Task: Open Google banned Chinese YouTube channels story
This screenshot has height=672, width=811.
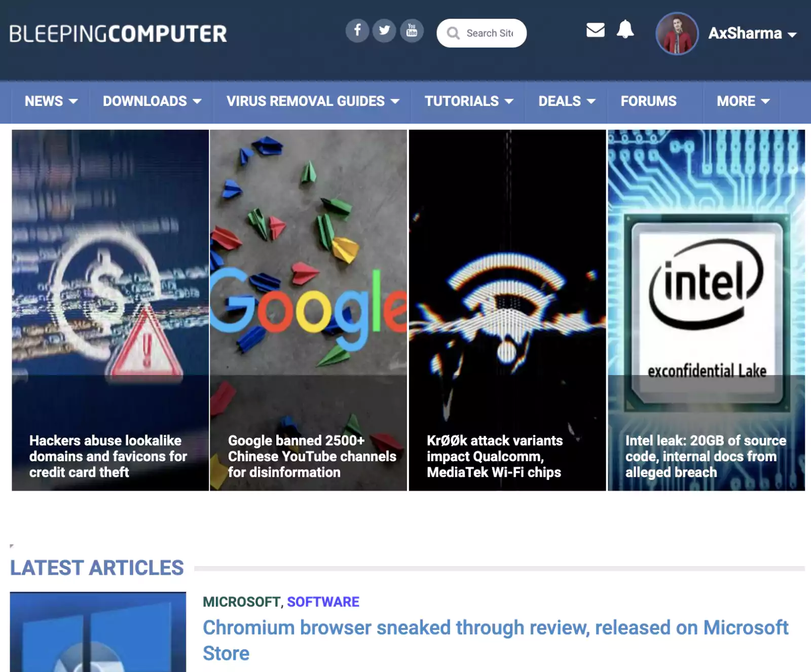Action: pos(312,456)
